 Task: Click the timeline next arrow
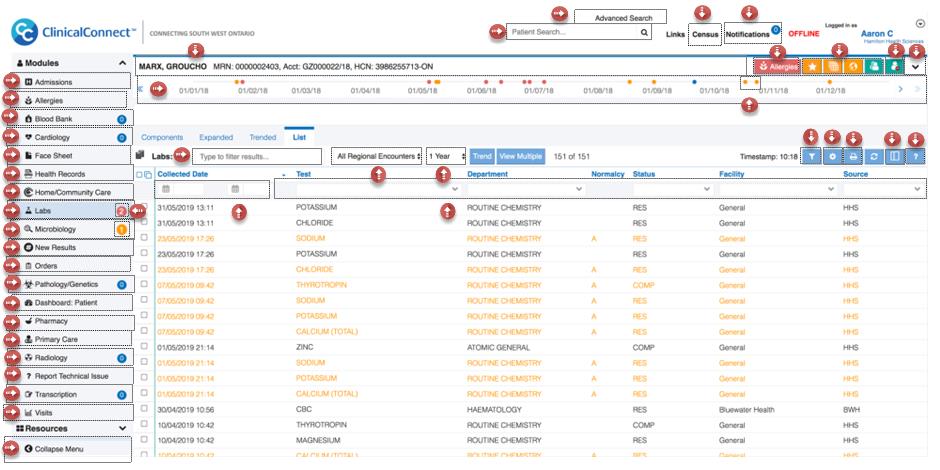(900, 89)
